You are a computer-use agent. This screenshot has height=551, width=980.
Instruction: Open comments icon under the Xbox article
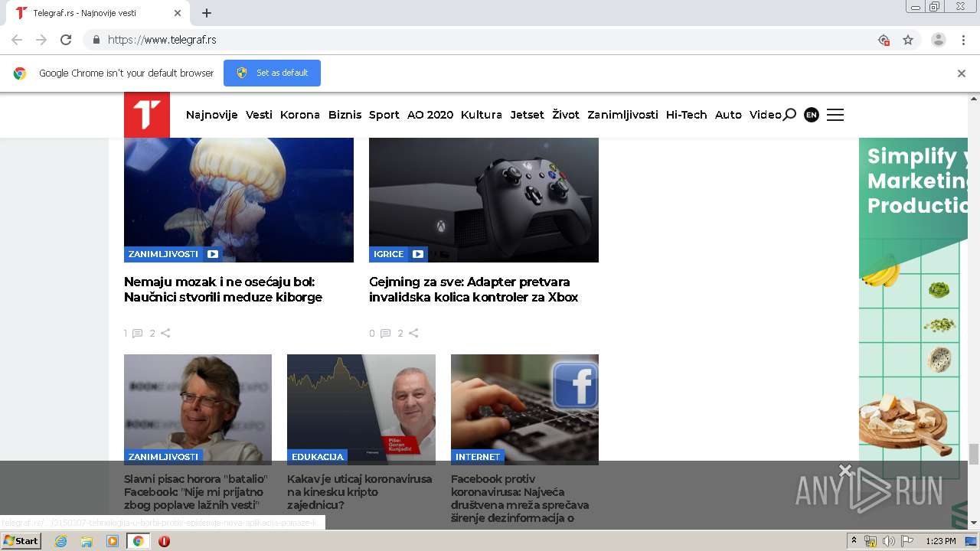pos(385,333)
